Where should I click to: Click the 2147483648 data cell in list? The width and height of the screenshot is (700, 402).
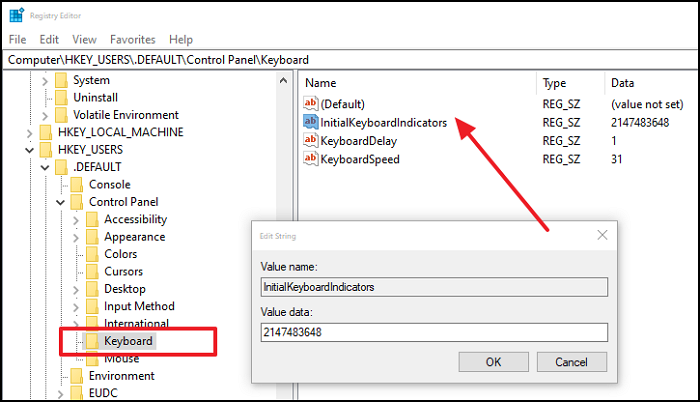pyautogui.click(x=640, y=123)
